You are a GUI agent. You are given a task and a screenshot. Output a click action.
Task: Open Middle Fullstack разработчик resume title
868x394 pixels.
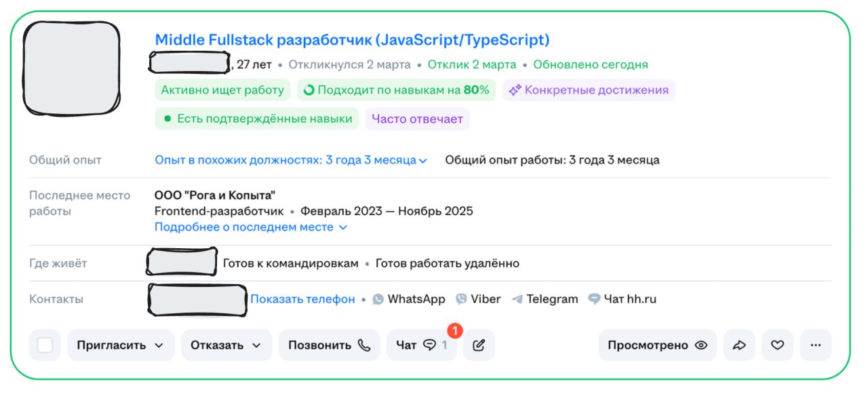tap(352, 39)
